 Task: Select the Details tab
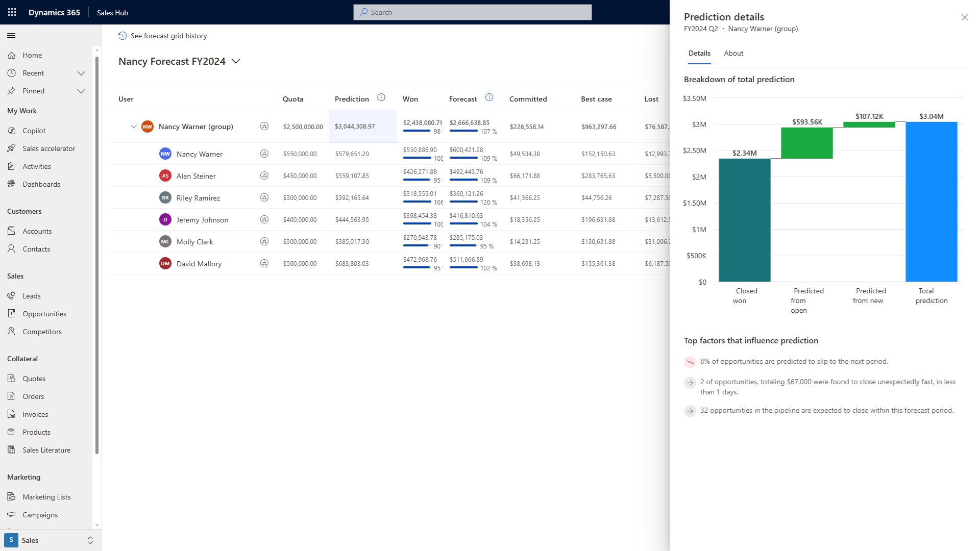tap(699, 53)
